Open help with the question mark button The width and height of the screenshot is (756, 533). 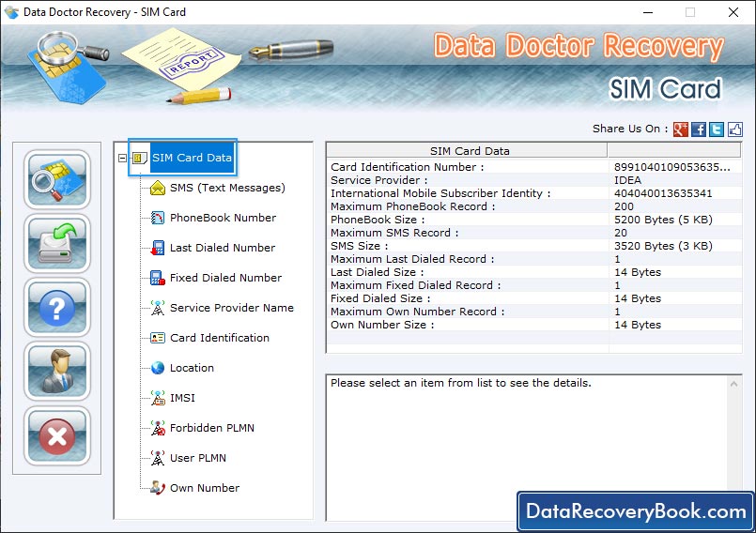coord(57,308)
